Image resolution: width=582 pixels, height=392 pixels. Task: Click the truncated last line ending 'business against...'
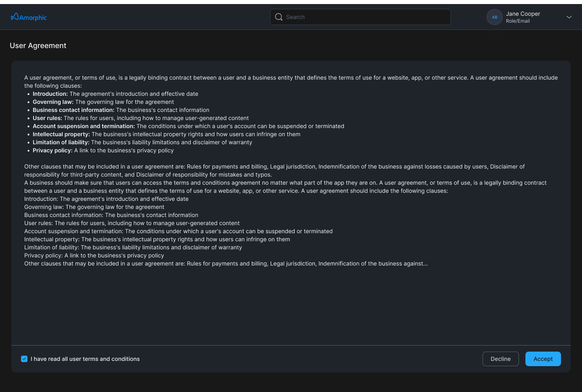tap(226, 263)
